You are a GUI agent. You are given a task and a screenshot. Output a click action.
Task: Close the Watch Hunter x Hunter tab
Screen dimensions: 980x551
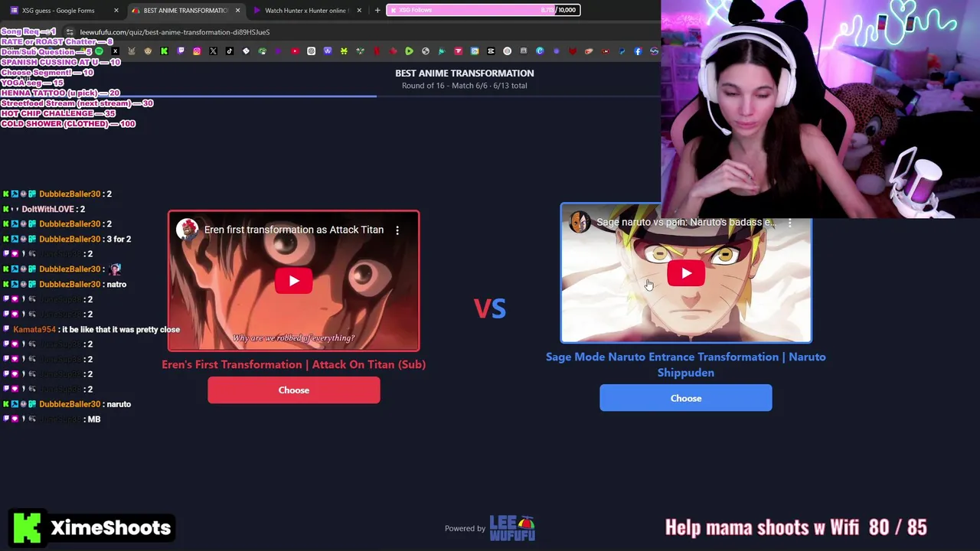pos(359,11)
